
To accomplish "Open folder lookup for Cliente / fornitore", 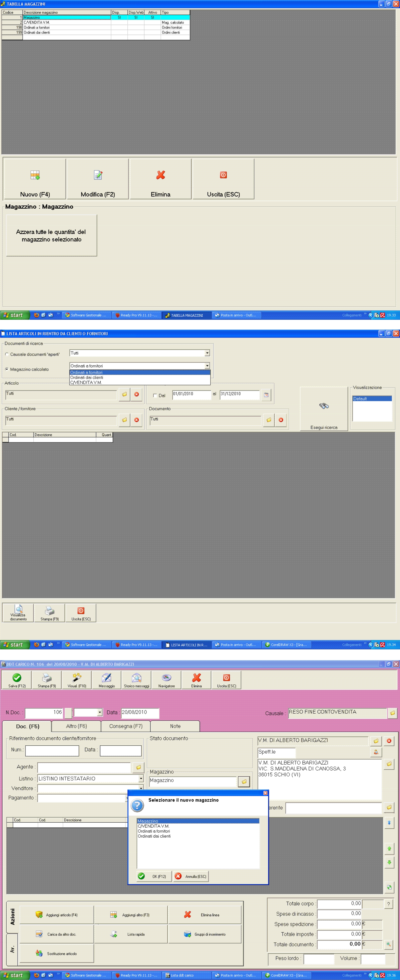I will 124,420.
